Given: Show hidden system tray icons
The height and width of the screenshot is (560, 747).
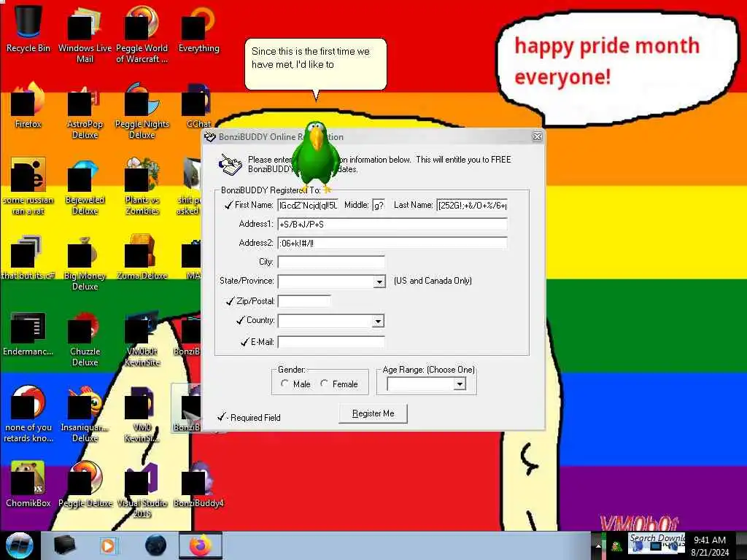Looking at the screenshot, I should point(598,546).
